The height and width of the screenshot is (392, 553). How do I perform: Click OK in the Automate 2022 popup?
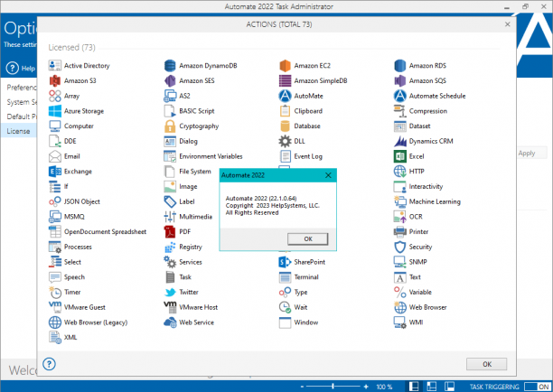pyautogui.click(x=308, y=239)
